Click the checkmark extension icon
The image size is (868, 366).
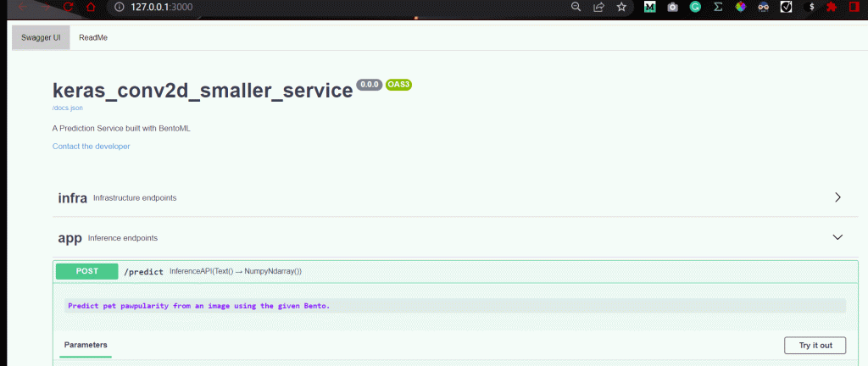coord(786,7)
